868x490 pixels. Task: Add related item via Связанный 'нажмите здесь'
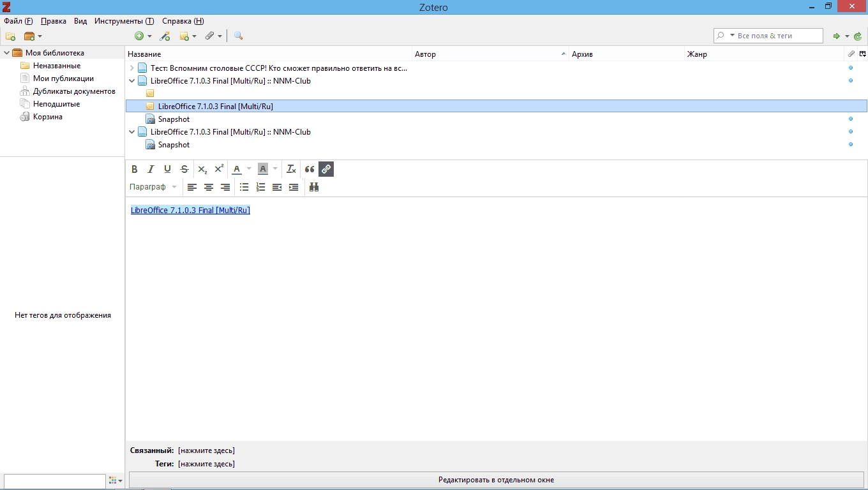pyautogui.click(x=206, y=450)
